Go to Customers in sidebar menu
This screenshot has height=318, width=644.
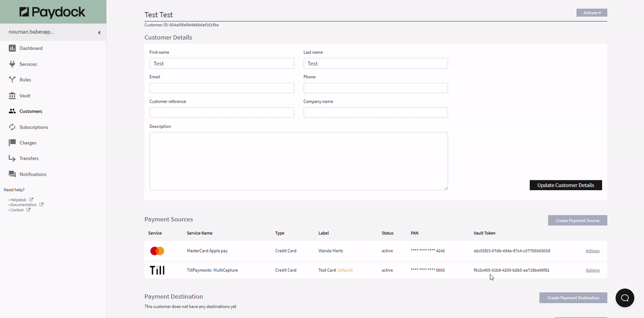click(31, 111)
